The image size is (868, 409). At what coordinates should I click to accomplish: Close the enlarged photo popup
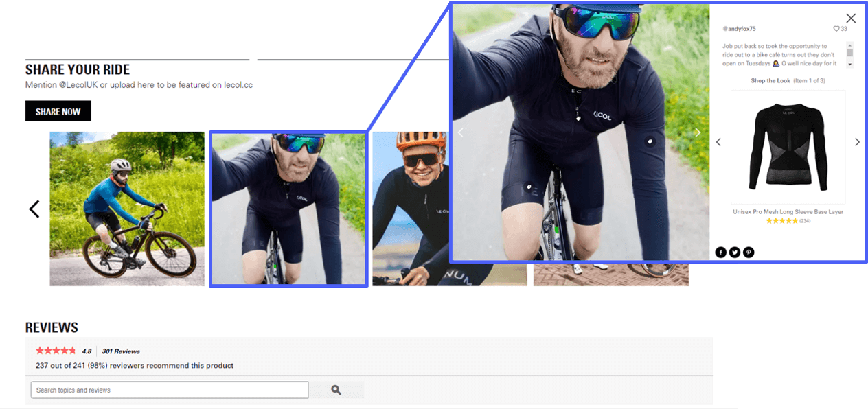[851, 18]
